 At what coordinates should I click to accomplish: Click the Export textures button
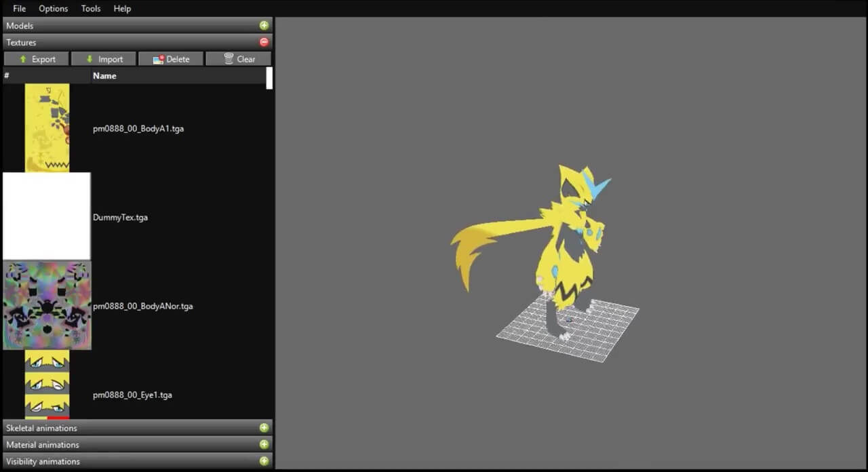tap(37, 59)
